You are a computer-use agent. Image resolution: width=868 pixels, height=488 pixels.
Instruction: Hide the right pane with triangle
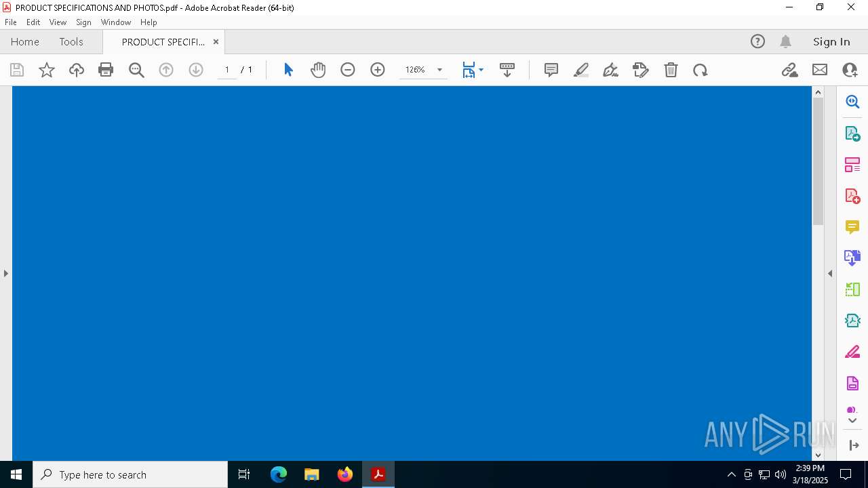[830, 273]
